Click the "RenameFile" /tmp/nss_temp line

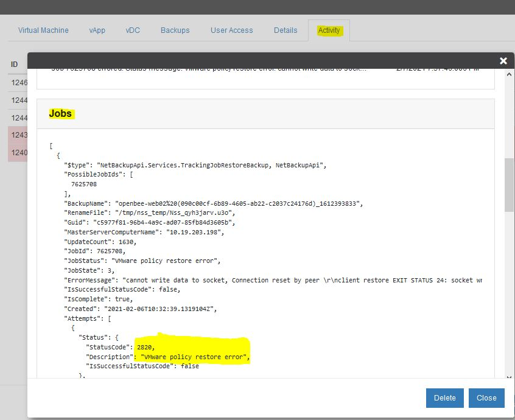[149, 213]
